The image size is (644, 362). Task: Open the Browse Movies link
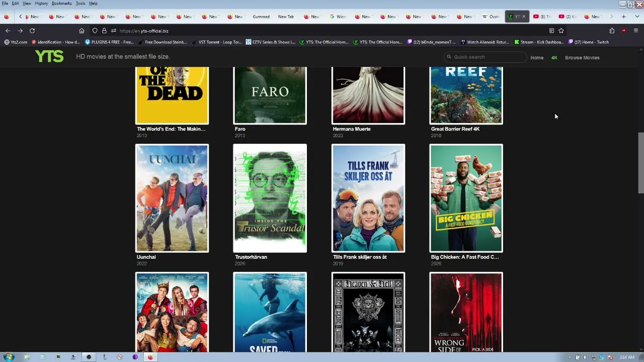582,58
